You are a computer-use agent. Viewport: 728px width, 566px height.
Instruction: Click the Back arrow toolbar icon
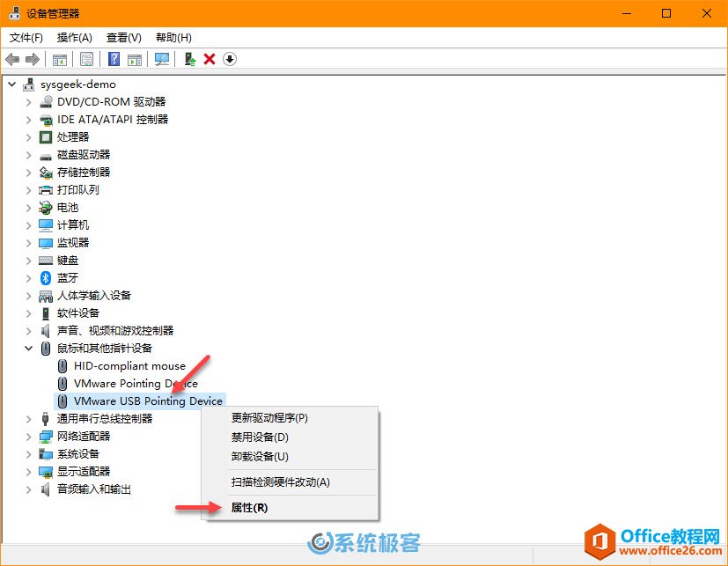[x=12, y=59]
